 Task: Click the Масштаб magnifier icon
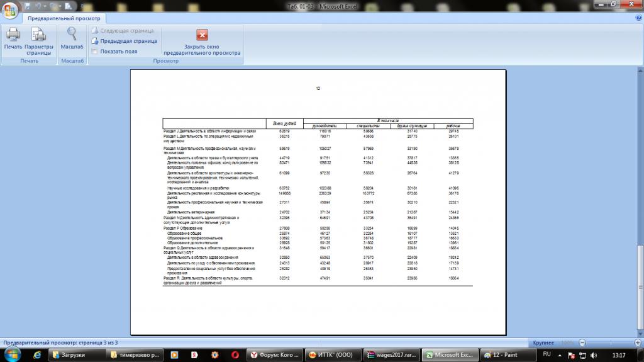(72, 37)
